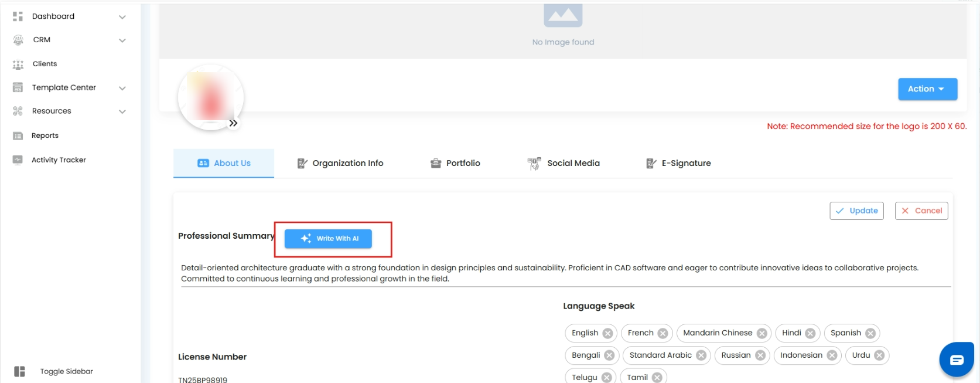Click the Activity Tracker icon
This screenshot has width=980, height=383.
pyautogui.click(x=18, y=160)
